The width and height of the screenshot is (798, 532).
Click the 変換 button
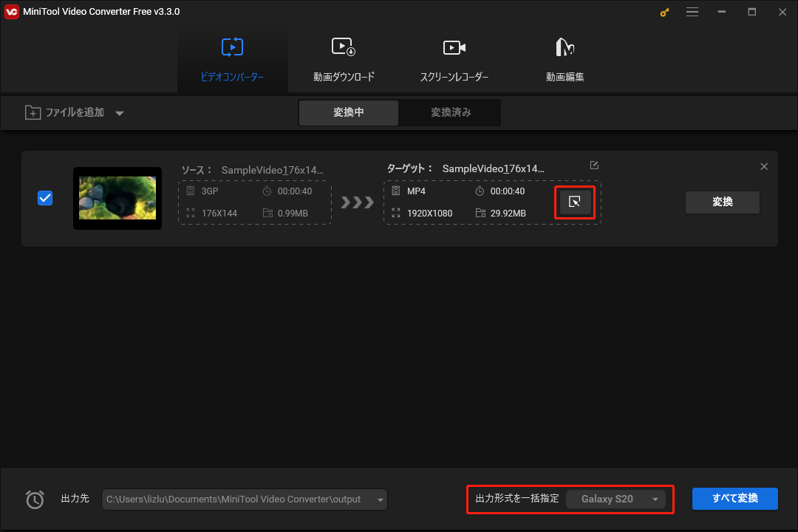point(722,202)
